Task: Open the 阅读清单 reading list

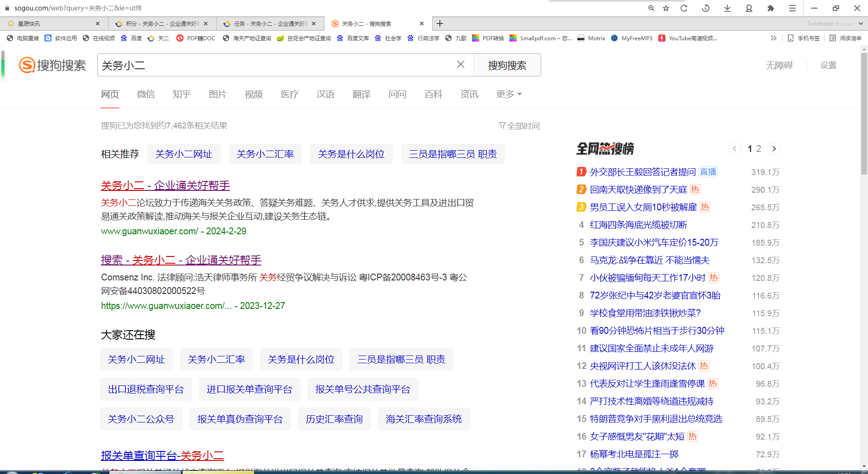Action: pyautogui.click(x=845, y=38)
